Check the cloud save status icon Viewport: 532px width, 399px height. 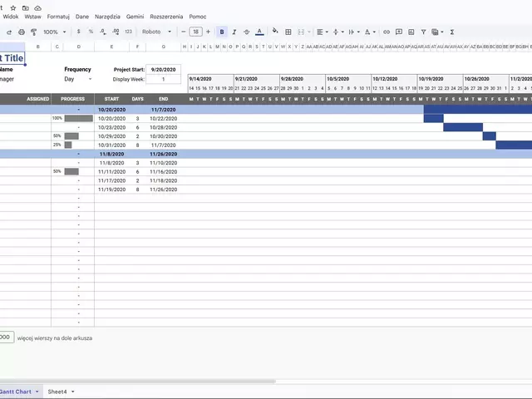point(37,7)
